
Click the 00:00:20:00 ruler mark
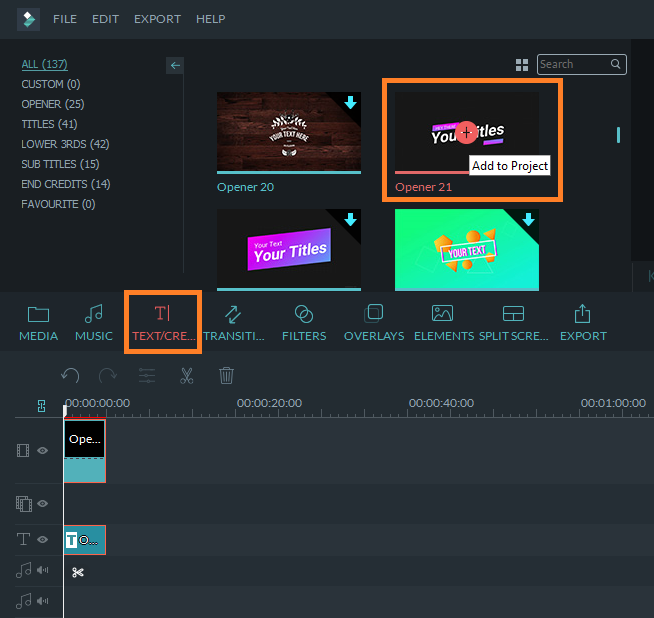(269, 403)
